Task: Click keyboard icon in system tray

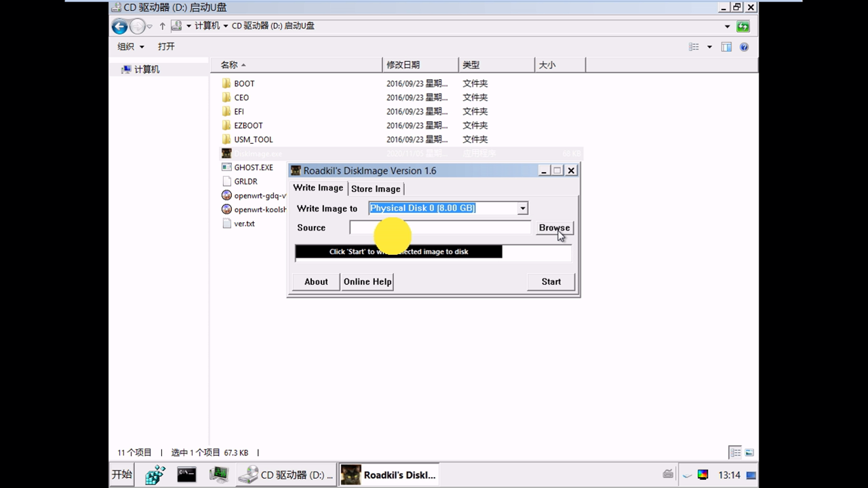Action: (668, 474)
